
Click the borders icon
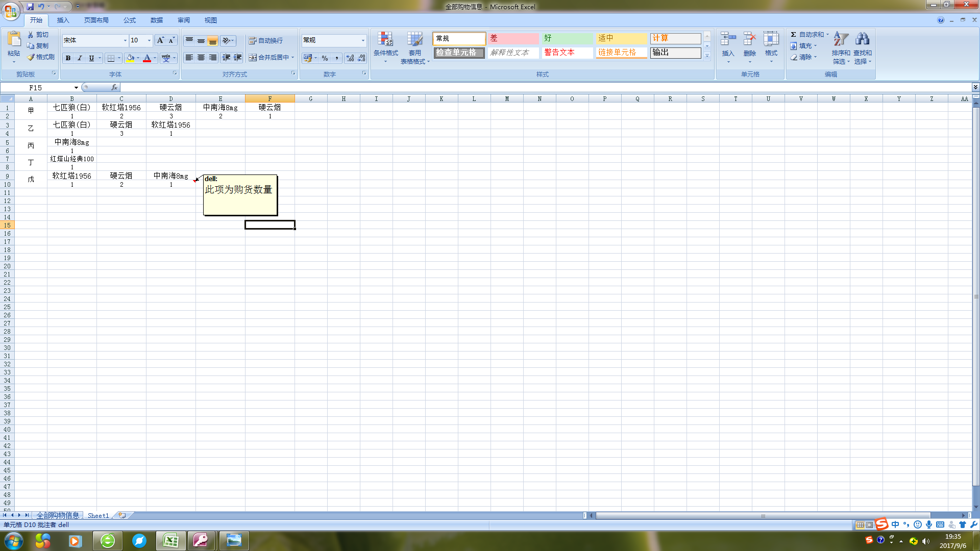pos(111,58)
